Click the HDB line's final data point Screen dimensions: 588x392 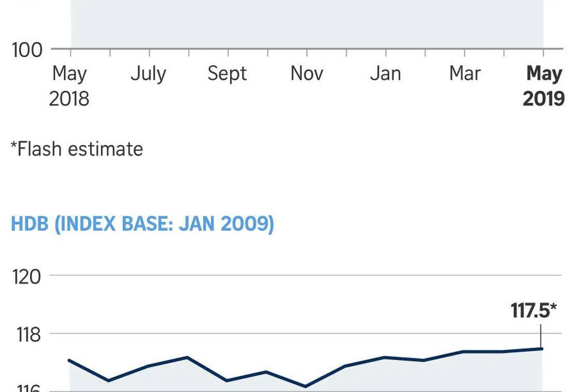click(x=542, y=349)
